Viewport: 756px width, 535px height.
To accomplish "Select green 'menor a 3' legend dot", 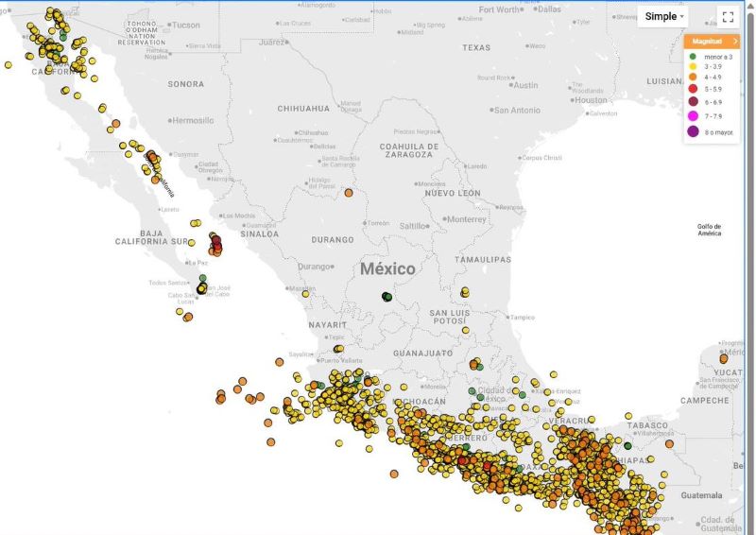I will (x=693, y=57).
